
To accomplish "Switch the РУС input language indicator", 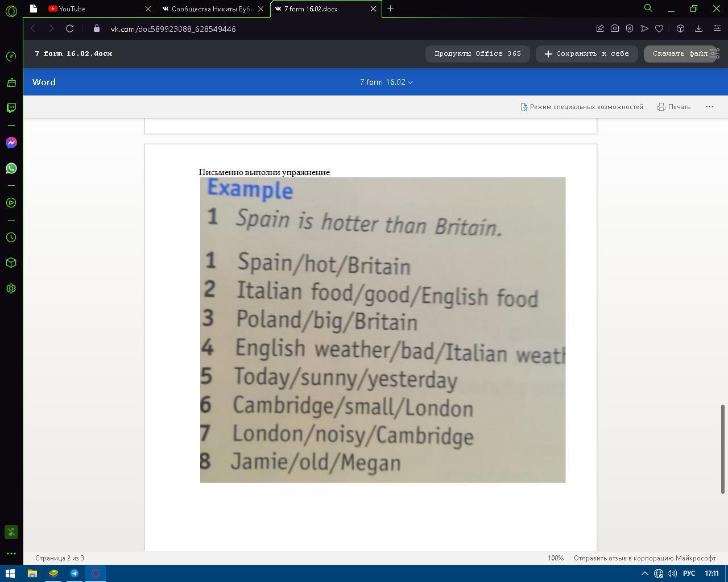I will coord(689,573).
